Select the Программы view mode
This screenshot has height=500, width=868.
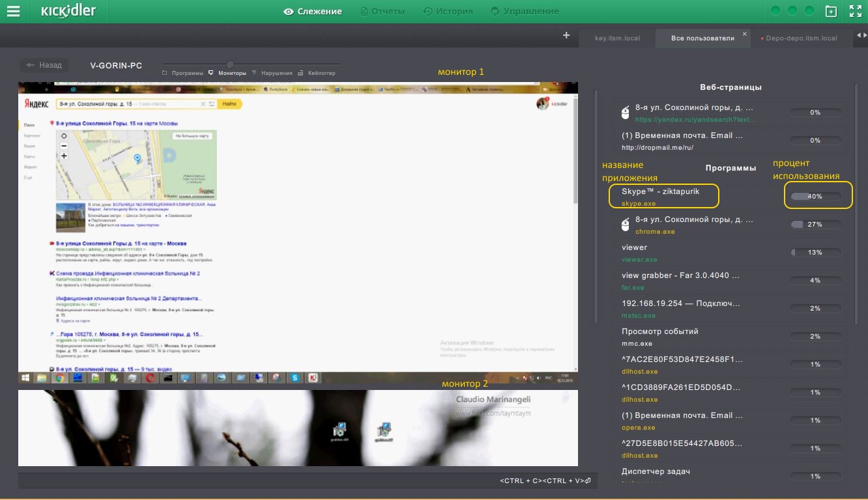(x=183, y=73)
